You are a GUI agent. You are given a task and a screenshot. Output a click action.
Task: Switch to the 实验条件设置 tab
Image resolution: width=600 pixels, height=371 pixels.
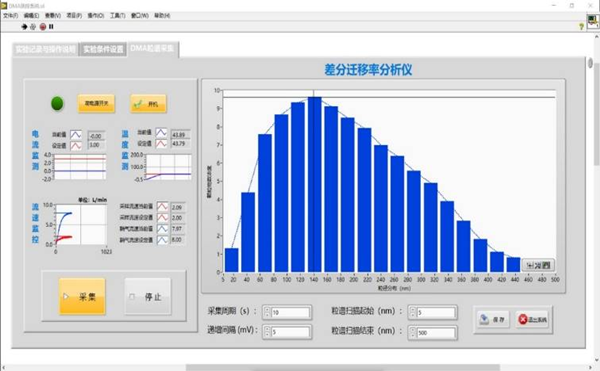pyautogui.click(x=103, y=49)
